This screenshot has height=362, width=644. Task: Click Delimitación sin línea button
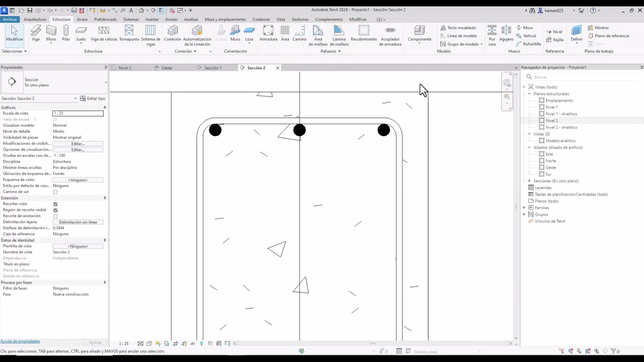(x=77, y=222)
